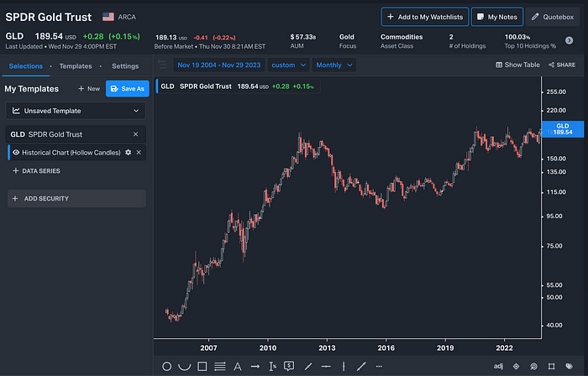The height and width of the screenshot is (376, 588).
Task: Switch to the Selections tab
Action: [x=25, y=66]
